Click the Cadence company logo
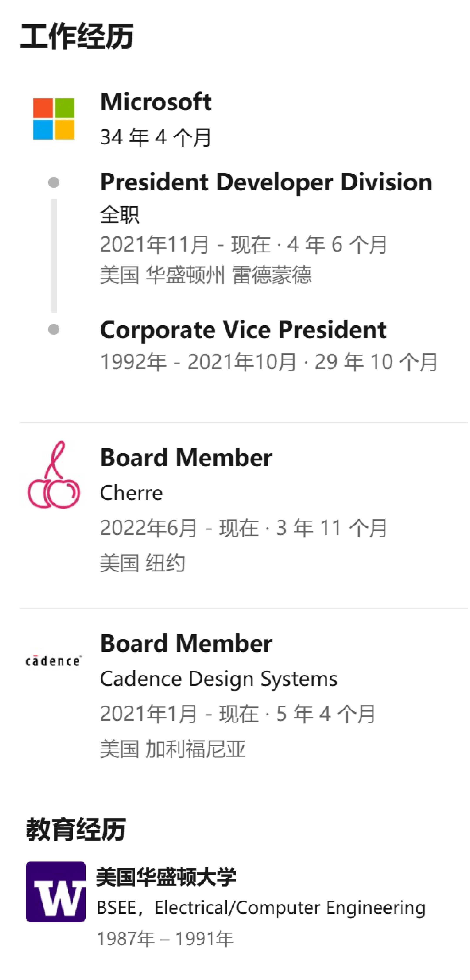Screen dimensions: 470x980 pos(53,661)
